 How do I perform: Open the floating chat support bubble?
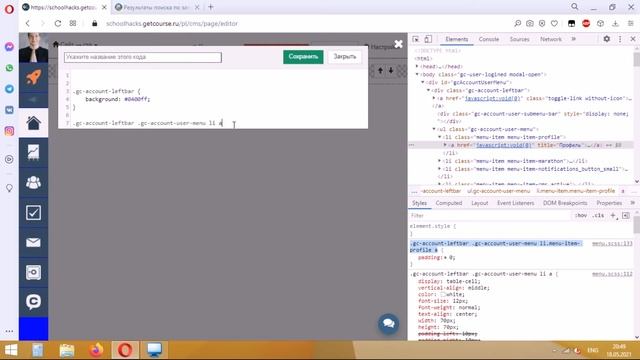tap(388, 324)
